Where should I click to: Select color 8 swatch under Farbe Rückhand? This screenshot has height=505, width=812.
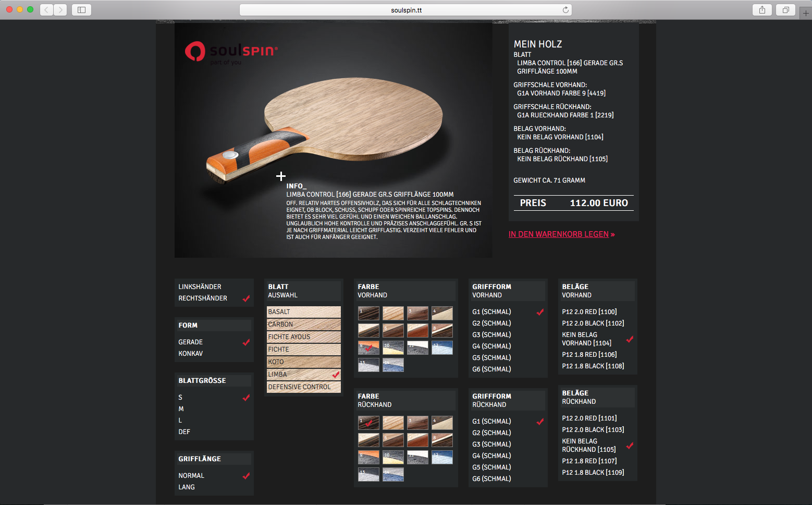point(442,440)
